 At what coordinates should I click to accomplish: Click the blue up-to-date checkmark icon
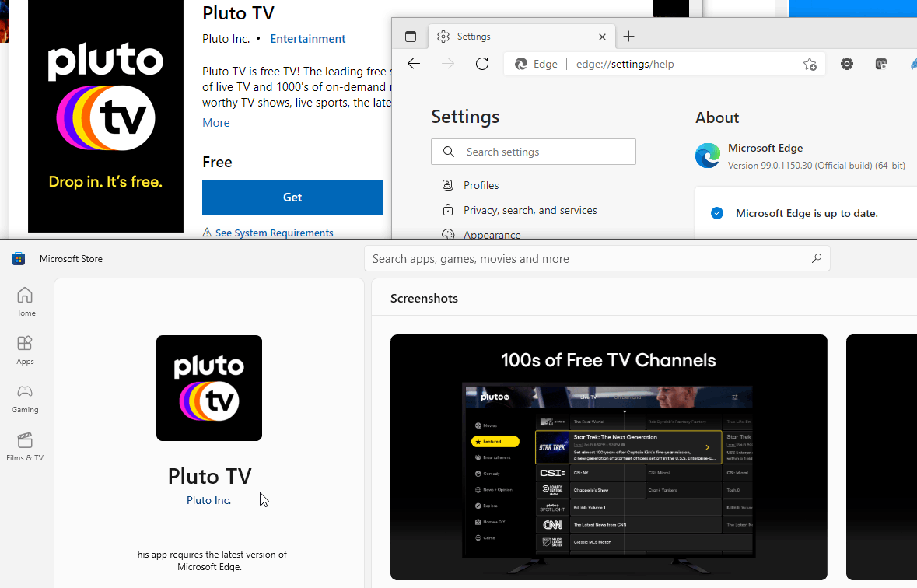coord(717,213)
